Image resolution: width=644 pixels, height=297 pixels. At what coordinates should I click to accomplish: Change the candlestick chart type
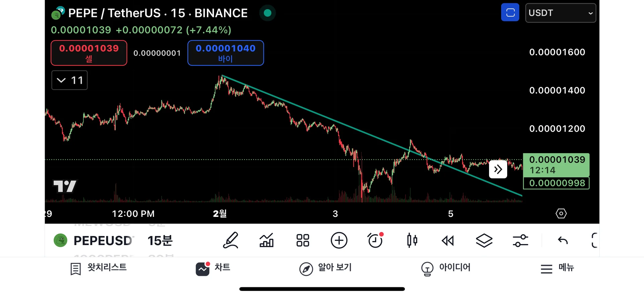(x=412, y=240)
